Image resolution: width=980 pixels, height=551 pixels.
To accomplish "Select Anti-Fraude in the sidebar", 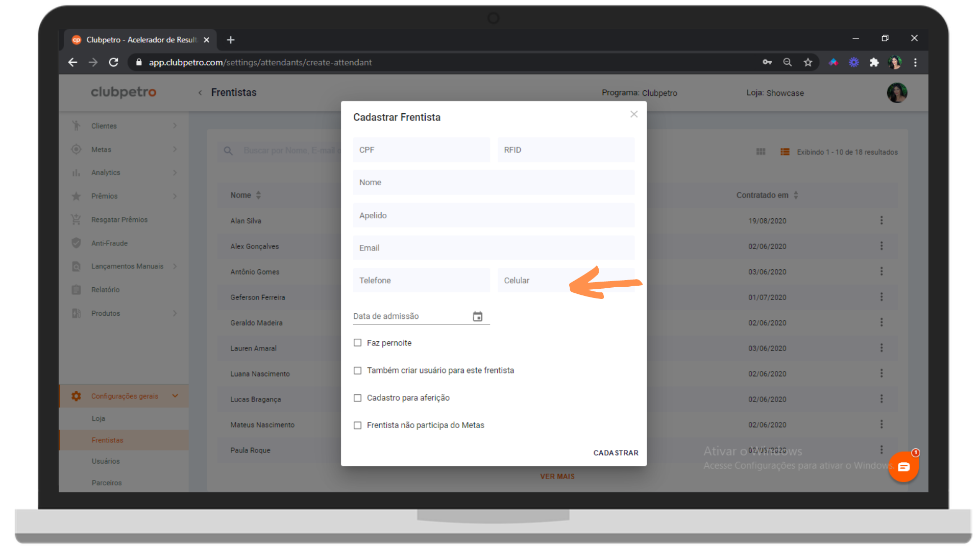I will click(109, 243).
